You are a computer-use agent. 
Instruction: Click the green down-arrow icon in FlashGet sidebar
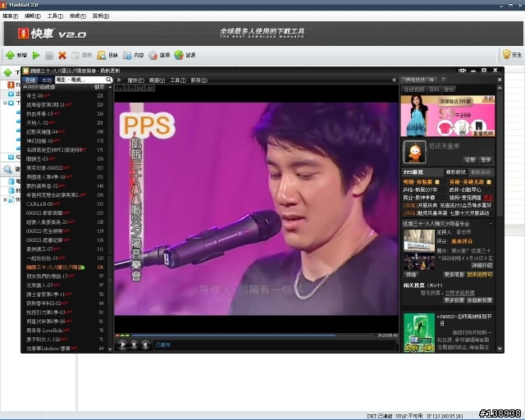coord(7,73)
